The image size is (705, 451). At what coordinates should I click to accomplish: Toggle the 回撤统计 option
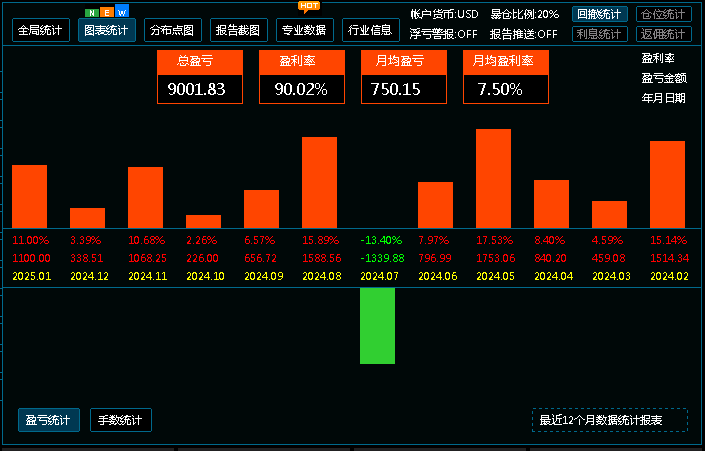click(x=600, y=15)
